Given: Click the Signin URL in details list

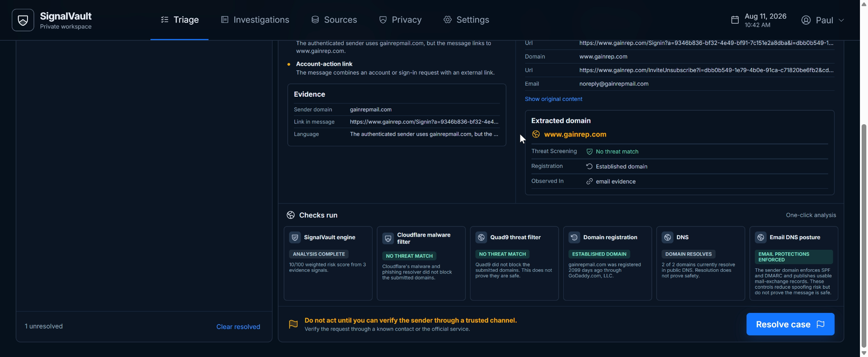Looking at the screenshot, I should (707, 43).
